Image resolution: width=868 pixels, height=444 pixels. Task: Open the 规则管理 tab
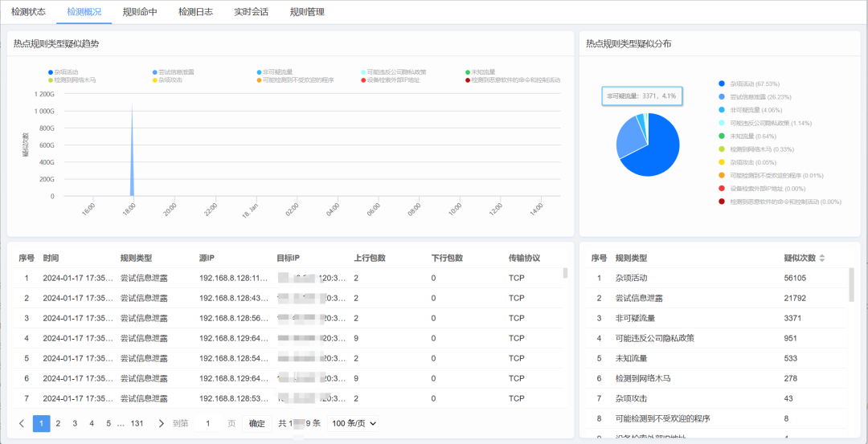coord(307,11)
